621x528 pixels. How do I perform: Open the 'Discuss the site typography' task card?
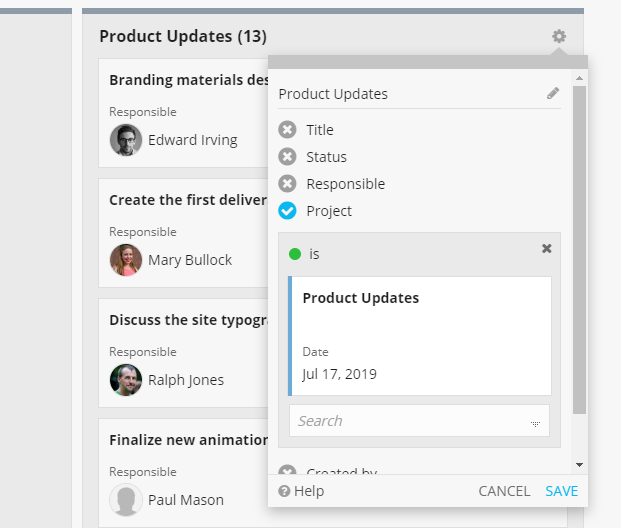(187, 320)
